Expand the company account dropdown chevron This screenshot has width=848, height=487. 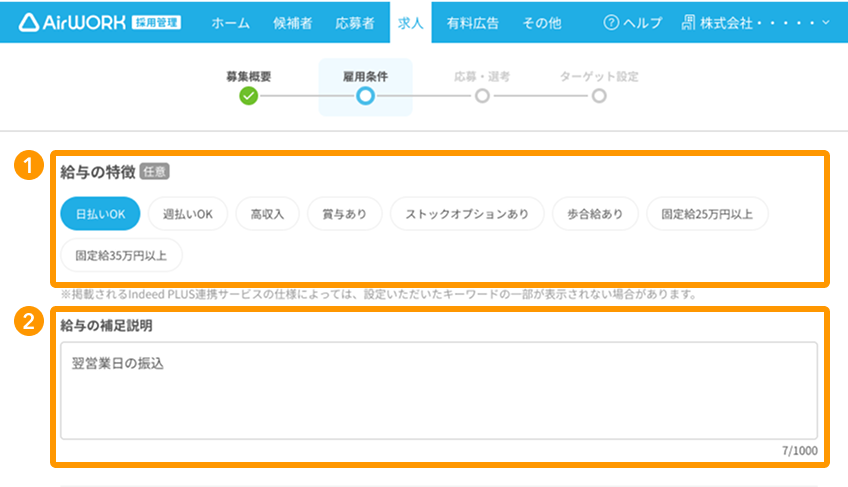pyautogui.click(x=825, y=23)
